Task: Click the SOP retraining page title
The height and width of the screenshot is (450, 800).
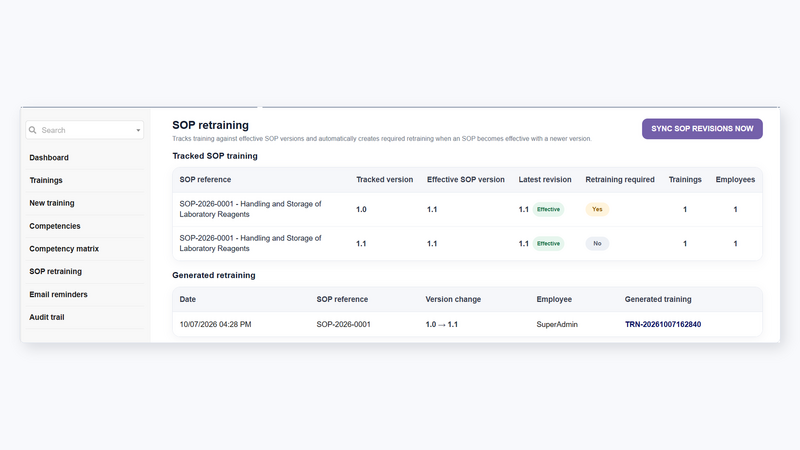Action: [x=210, y=125]
